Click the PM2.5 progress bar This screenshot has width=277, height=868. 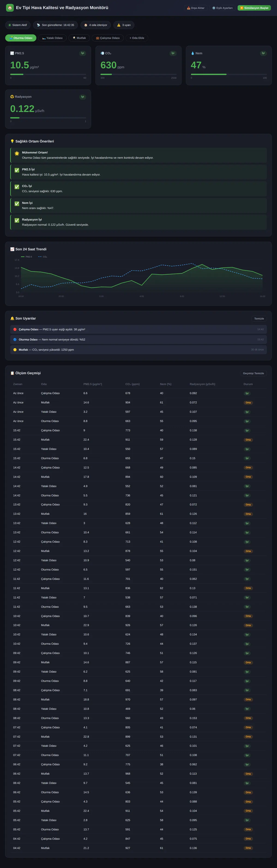click(48, 74)
